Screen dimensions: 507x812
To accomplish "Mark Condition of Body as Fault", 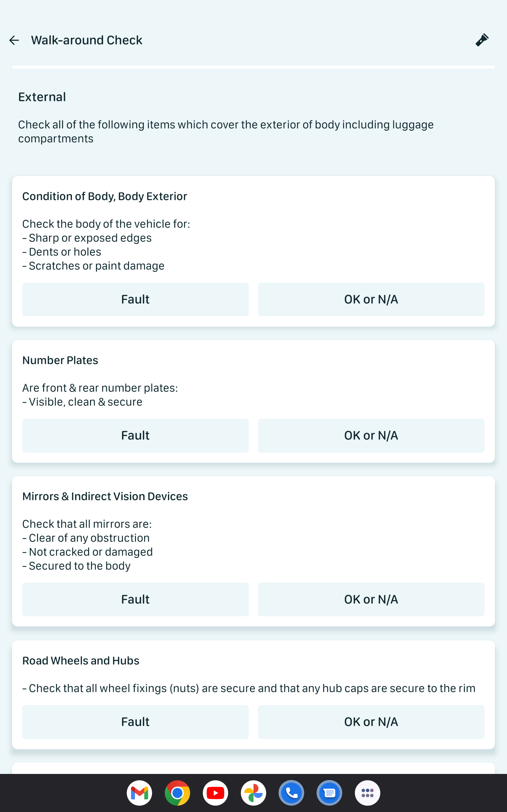I will tap(136, 299).
